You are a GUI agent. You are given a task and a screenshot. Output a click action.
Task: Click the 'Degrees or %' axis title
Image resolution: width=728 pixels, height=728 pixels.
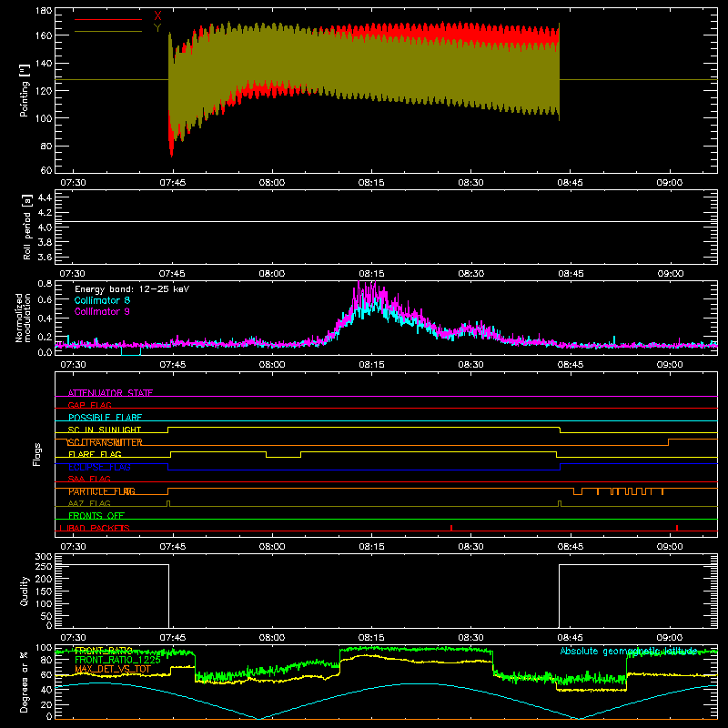(25, 682)
